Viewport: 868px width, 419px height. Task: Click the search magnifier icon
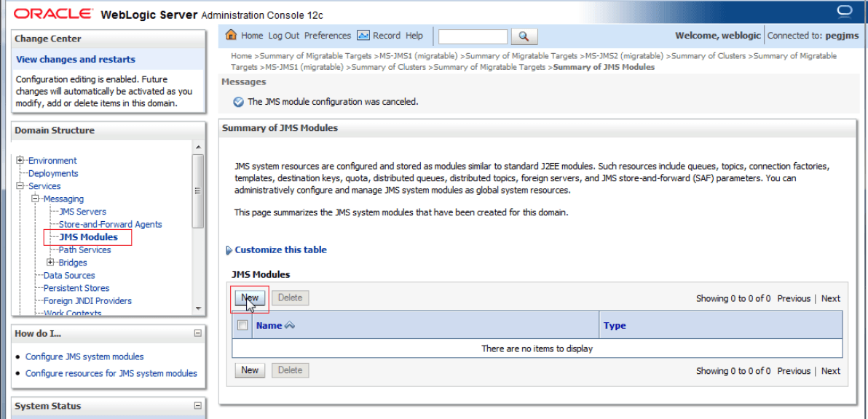521,36
